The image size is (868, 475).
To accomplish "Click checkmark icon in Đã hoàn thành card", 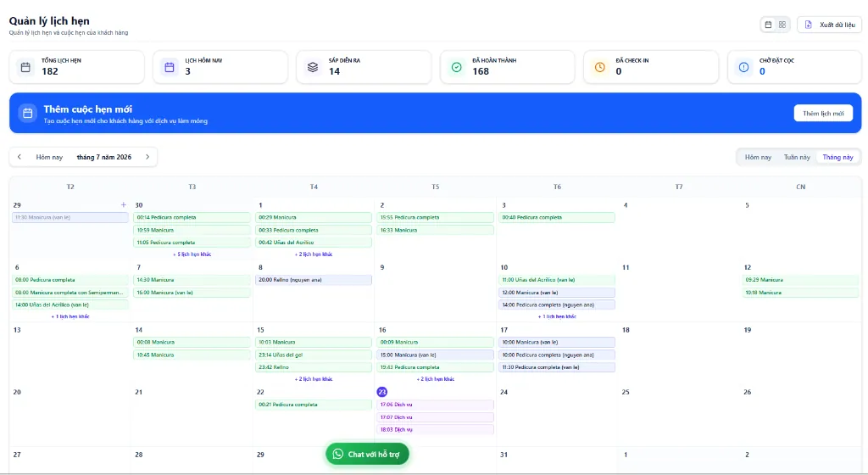I will pyautogui.click(x=456, y=67).
